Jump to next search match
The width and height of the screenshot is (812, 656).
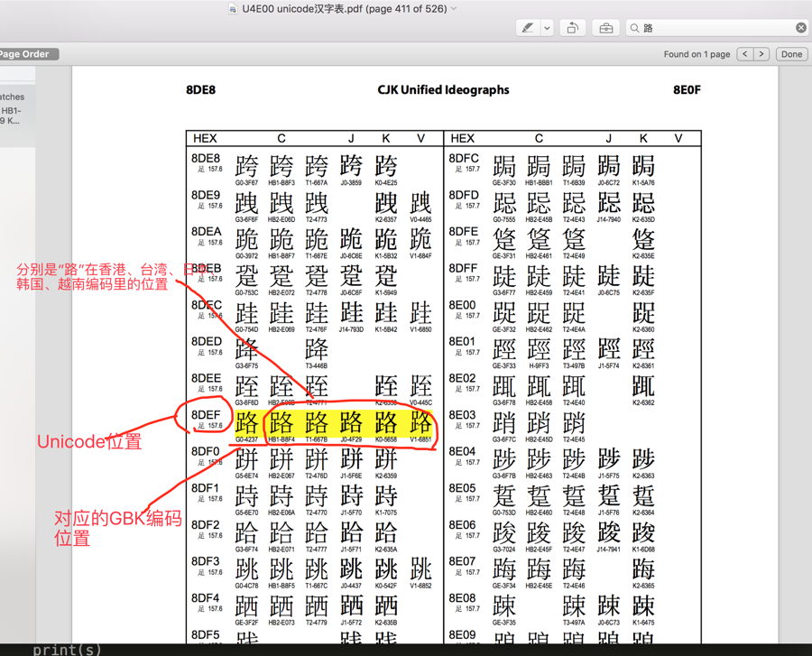[x=761, y=54]
